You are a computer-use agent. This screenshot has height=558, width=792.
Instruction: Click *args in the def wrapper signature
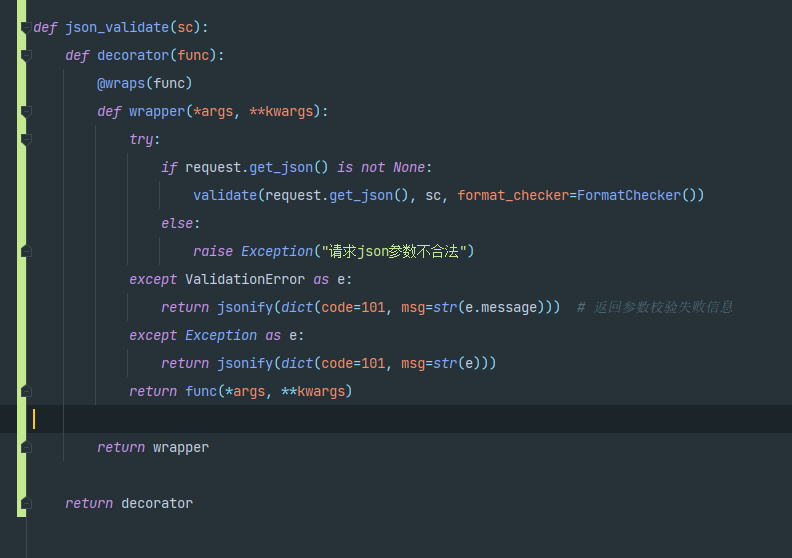coord(213,111)
